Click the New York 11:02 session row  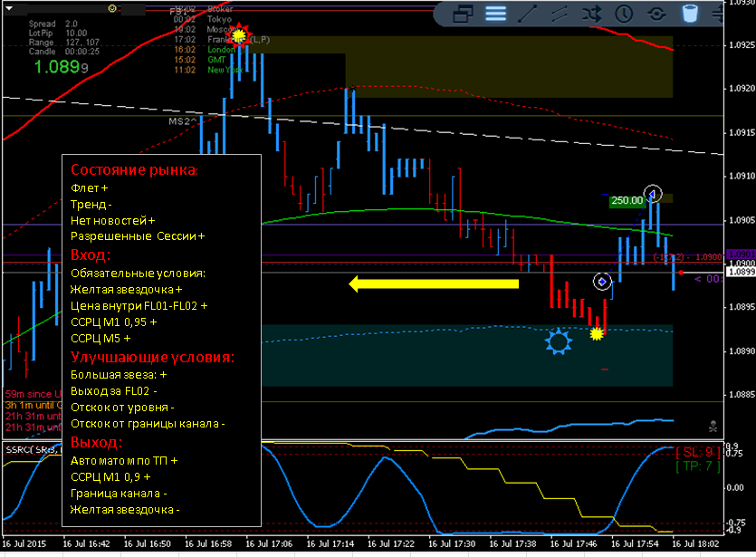pyautogui.click(x=208, y=70)
